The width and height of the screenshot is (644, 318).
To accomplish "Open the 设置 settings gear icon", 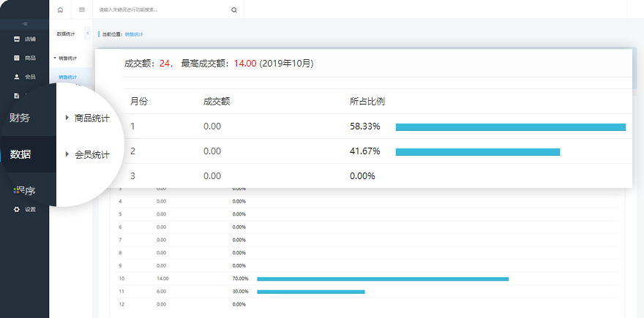I will point(17,209).
